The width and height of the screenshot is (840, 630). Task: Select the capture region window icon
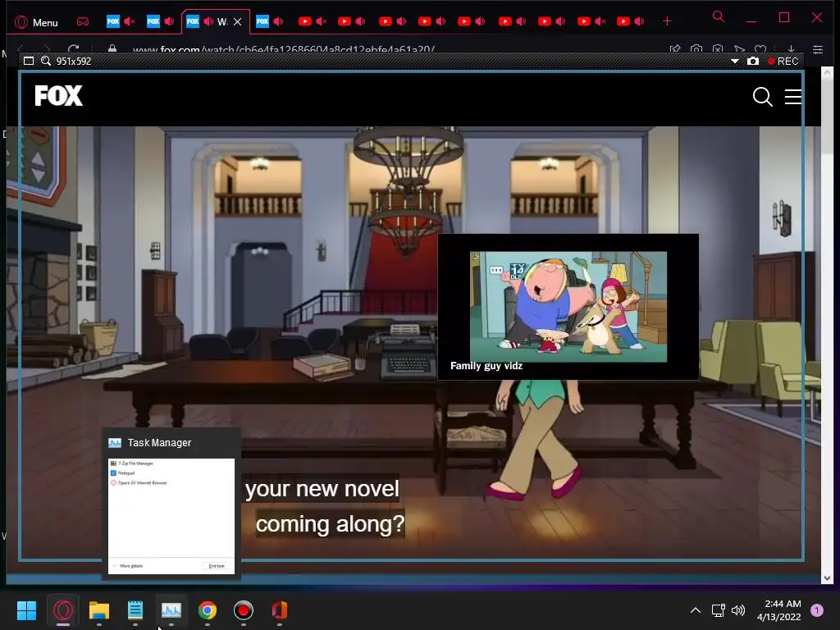coord(29,61)
